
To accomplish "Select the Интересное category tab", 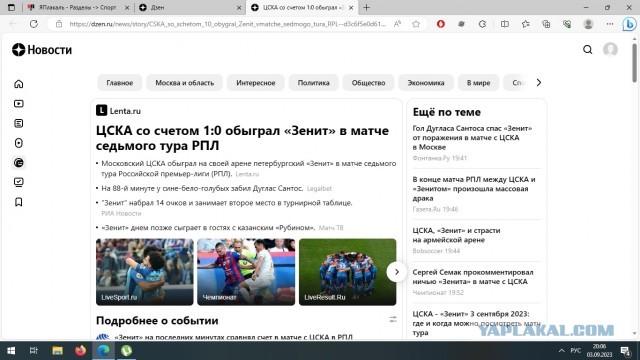I will 256,83.
